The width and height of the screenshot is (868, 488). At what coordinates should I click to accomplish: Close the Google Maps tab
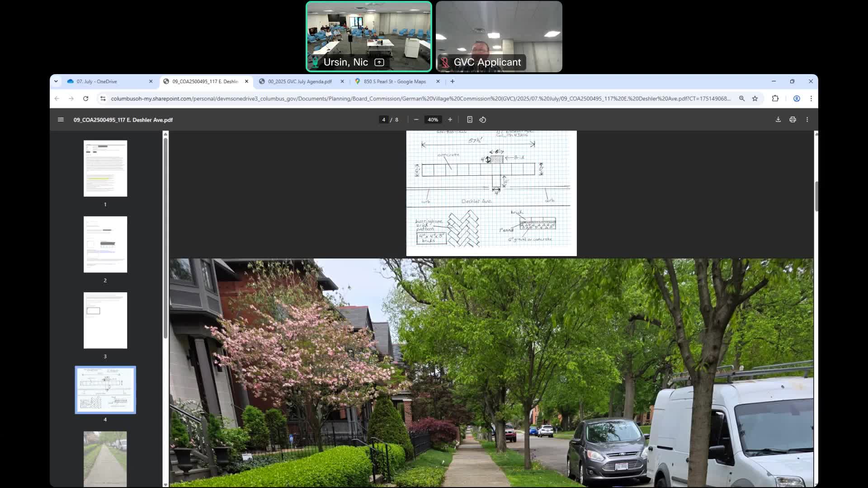coord(438,81)
